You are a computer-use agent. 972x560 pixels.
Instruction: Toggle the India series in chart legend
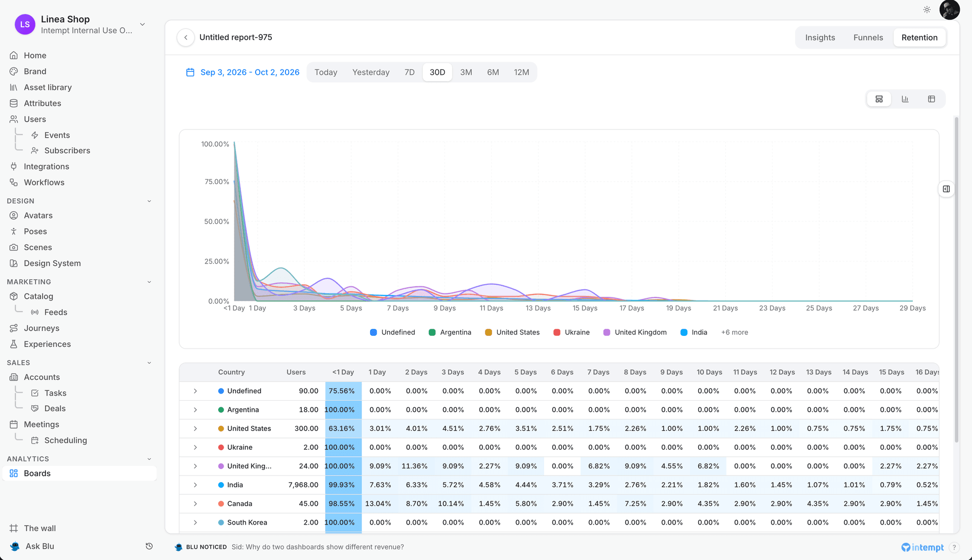pos(694,332)
